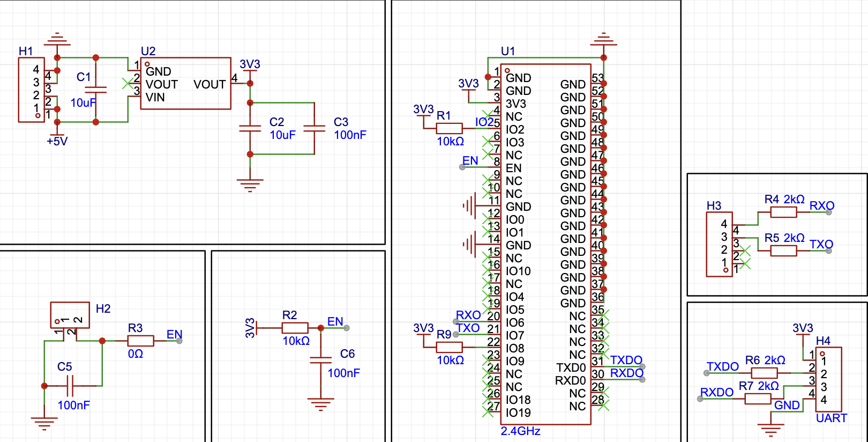This screenshot has height=442, width=868.
Task: Click the UART label under H4
Action: coord(831,418)
